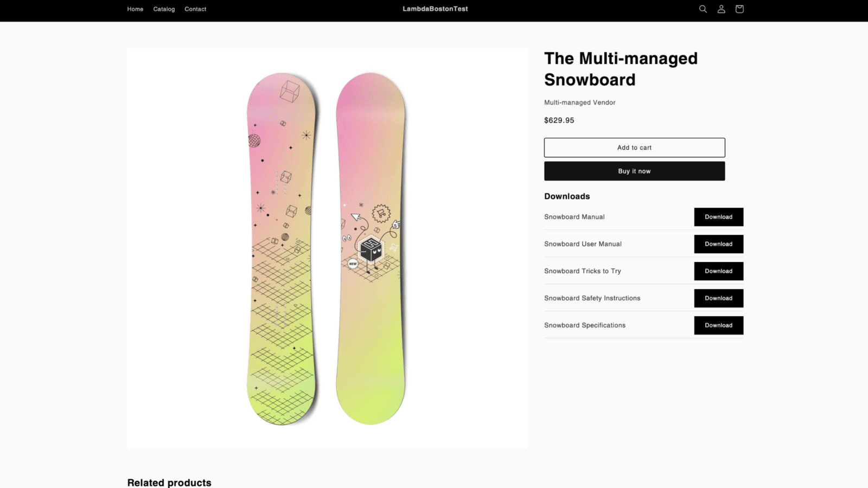Click the Multi-managed Snowboard title
The width and height of the screenshot is (868, 488).
tap(621, 69)
